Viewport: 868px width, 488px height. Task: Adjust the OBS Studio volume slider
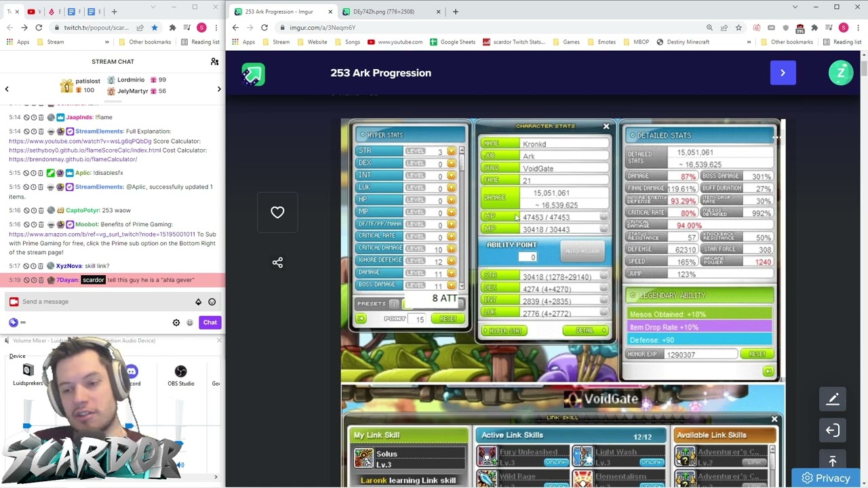point(179,444)
